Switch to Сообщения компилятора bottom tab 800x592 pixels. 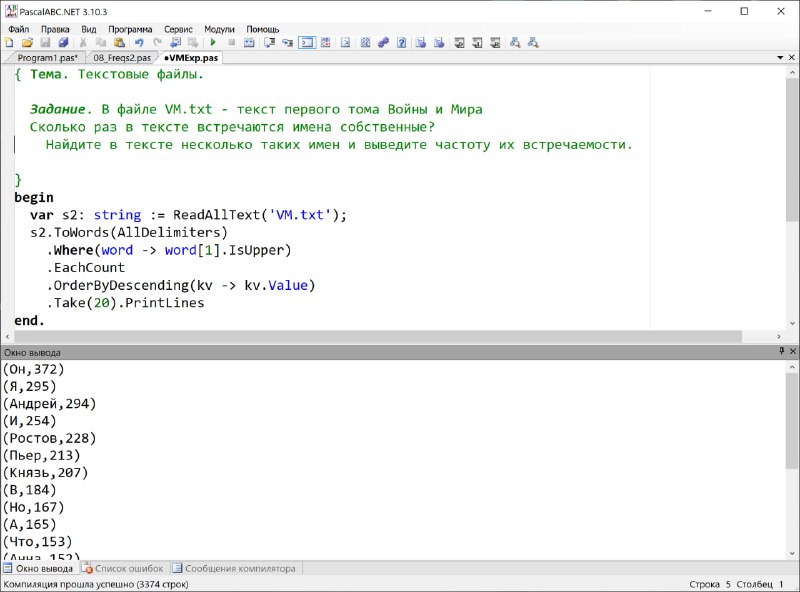pyautogui.click(x=234, y=568)
